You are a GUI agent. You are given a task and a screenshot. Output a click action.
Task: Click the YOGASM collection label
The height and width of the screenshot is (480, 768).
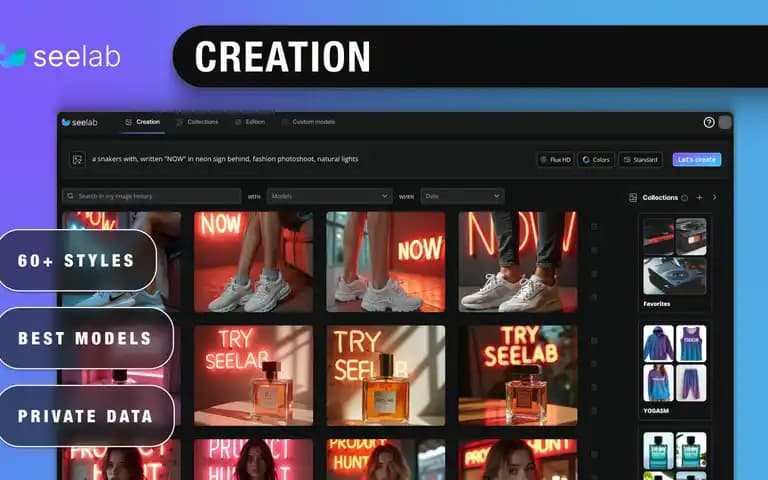coord(656,411)
